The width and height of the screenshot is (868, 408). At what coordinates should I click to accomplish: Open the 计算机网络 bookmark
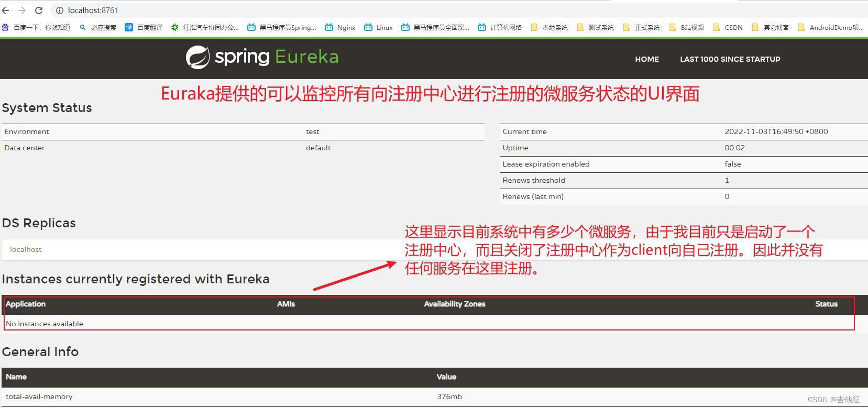tap(500, 27)
